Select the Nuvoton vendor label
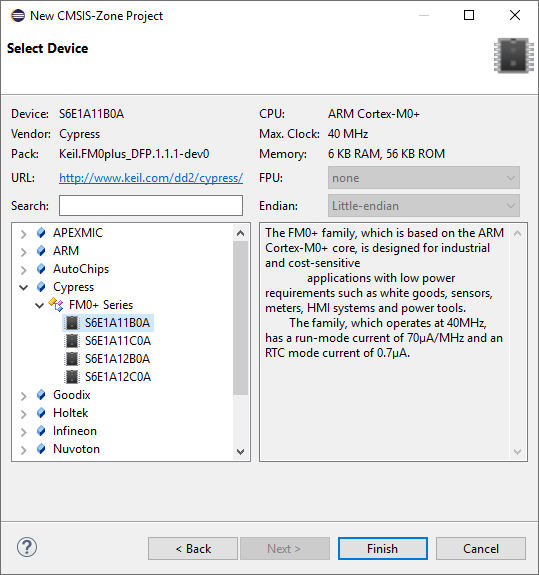This screenshot has height=575, width=539. point(76,449)
